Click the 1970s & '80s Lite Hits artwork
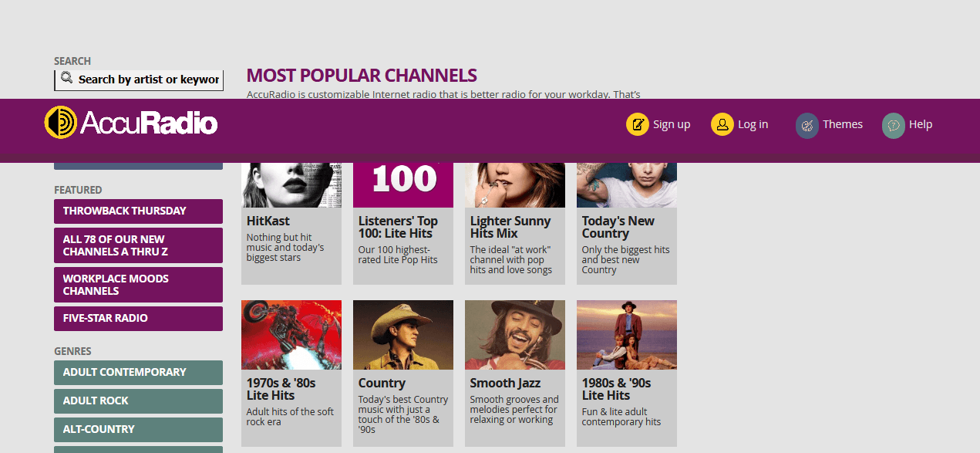Image resolution: width=980 pixels, height=453 pixels. [291, 335]
